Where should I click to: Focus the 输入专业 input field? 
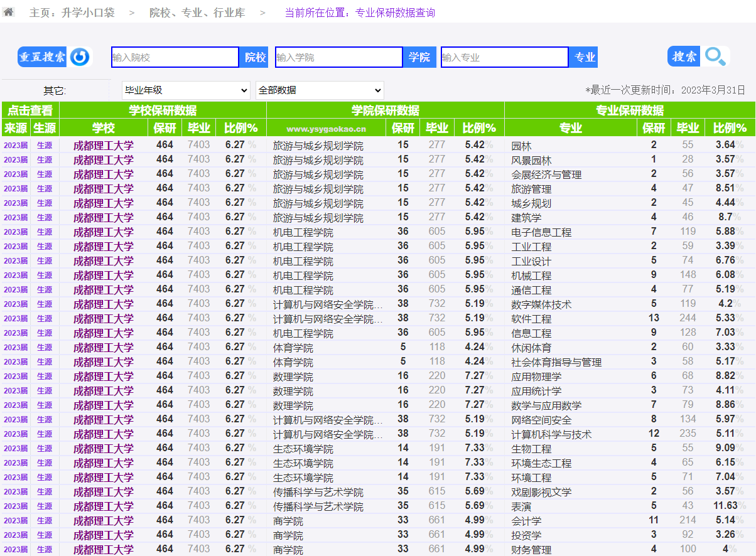point(504,57)
